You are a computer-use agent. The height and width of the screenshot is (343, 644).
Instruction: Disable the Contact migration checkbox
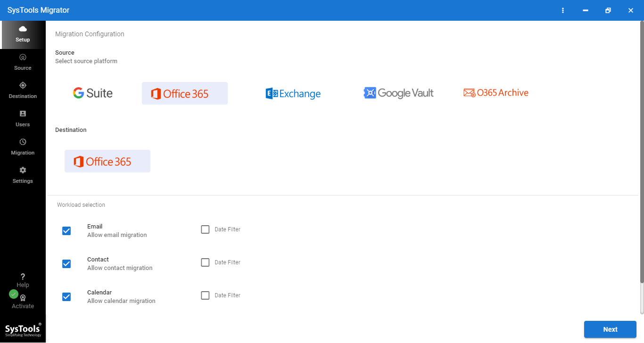[x=66, y=264]
